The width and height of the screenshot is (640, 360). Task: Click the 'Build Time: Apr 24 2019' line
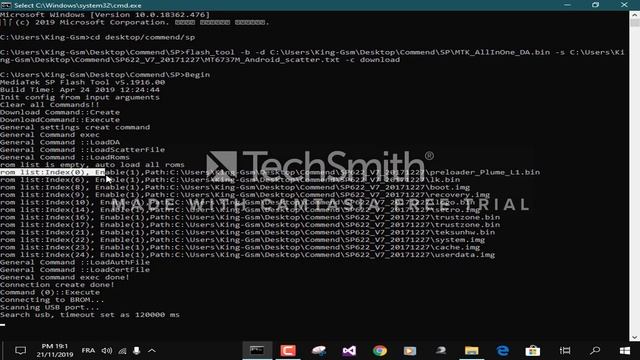(x=80, y=90)
